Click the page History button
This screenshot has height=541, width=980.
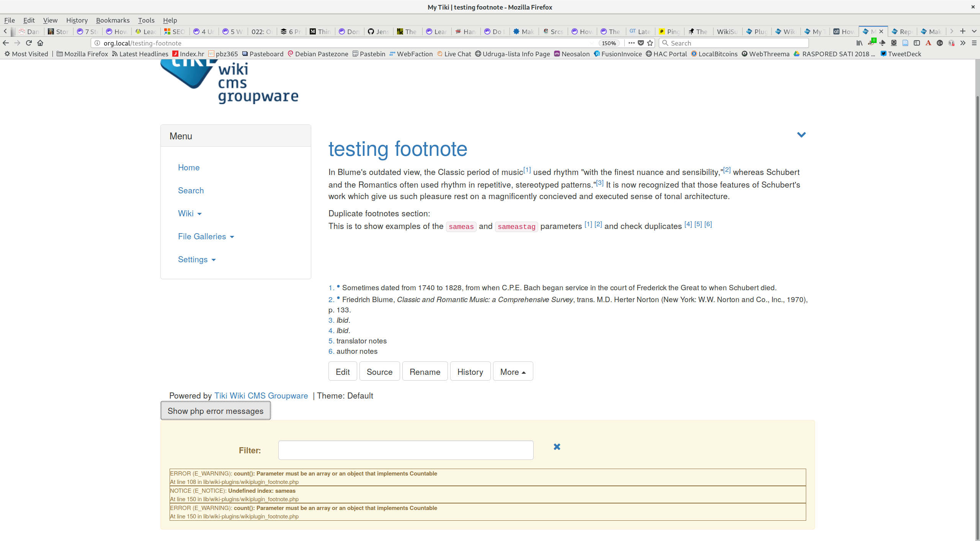[470, 371]
